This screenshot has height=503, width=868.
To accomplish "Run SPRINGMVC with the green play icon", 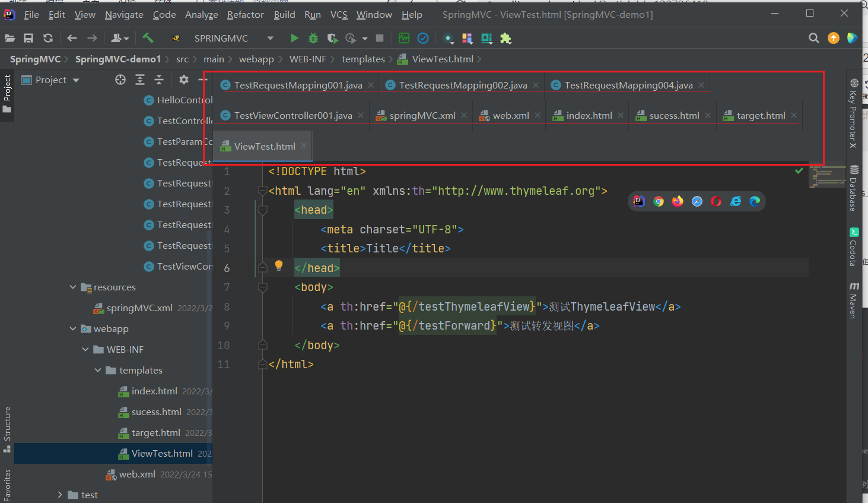I will click(x=294, y=38).
